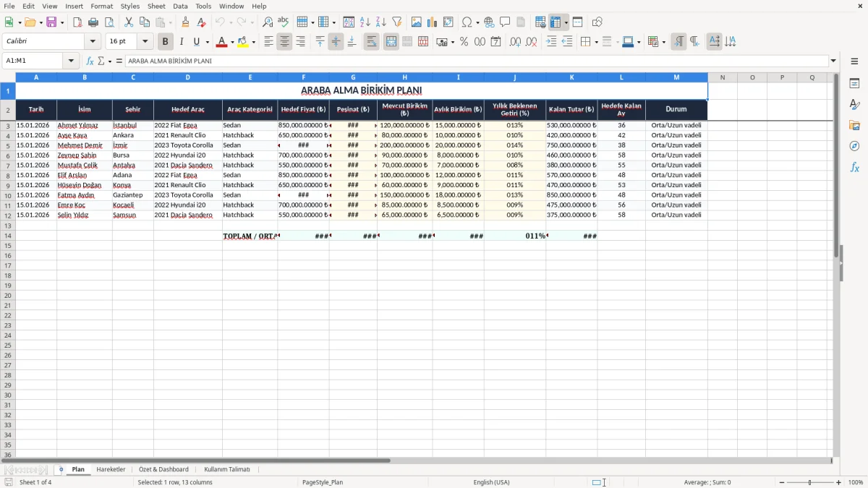The image size is (868, 488).
Task: Apply the red font color swatch
Action: point(222,42)
